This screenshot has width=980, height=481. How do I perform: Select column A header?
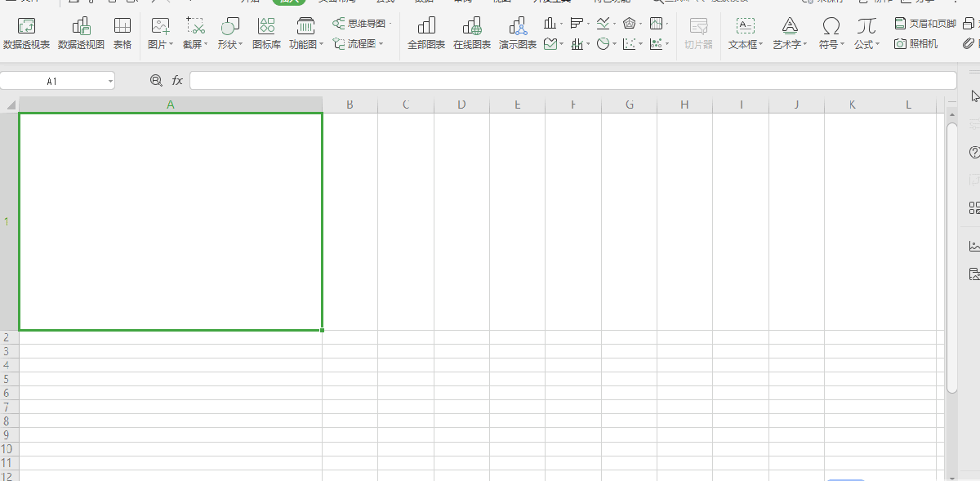click(171, 105)
